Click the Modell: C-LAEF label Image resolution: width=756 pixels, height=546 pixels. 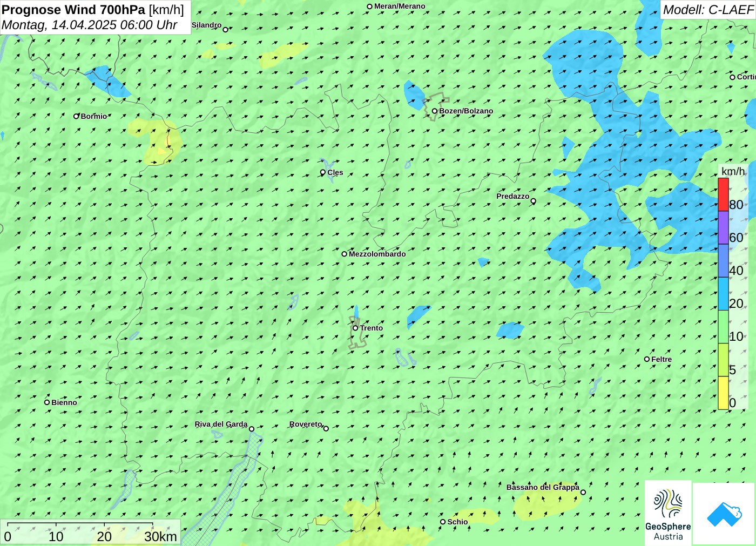[708, 10]
